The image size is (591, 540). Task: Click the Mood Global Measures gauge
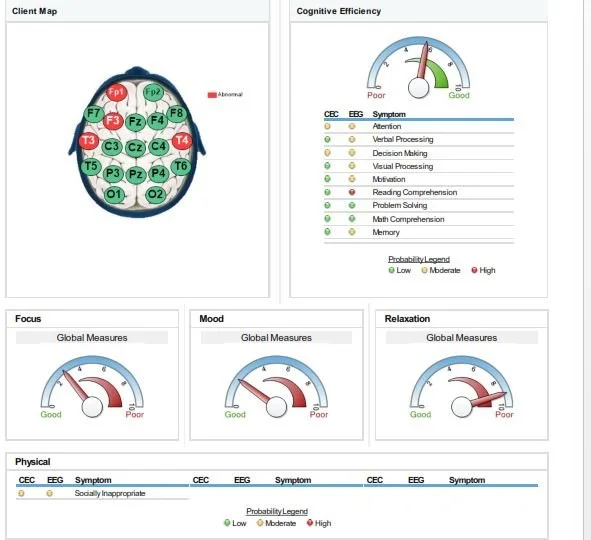276,386
